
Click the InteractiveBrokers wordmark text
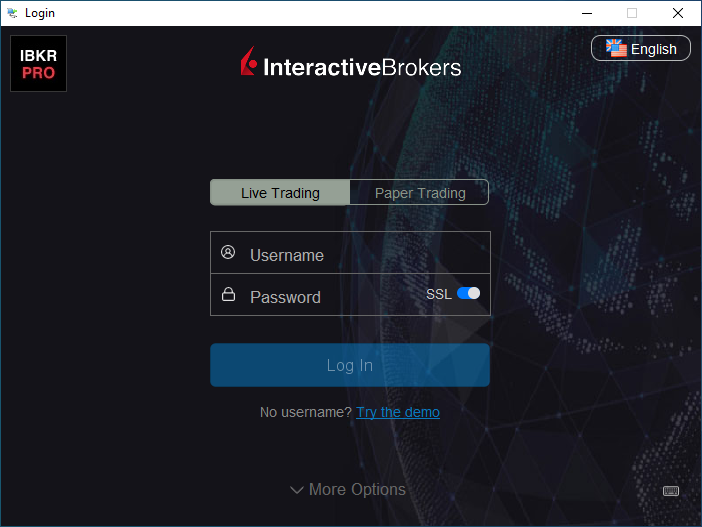(x=362, y=67)
